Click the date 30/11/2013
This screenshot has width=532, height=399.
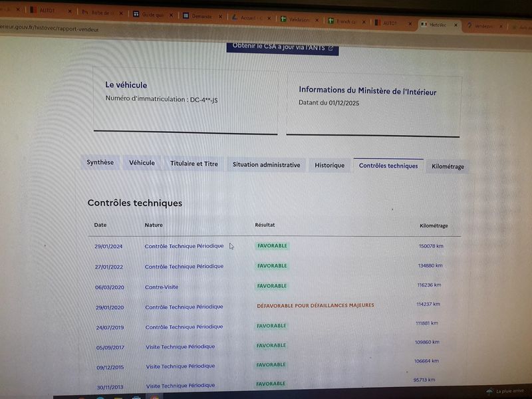110,387
